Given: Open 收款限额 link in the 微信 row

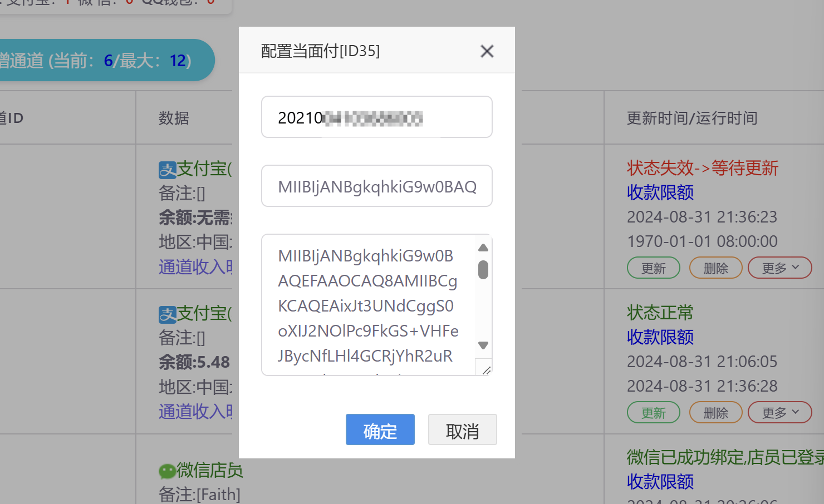Looking at the screenshot, I should coord(660,482).
